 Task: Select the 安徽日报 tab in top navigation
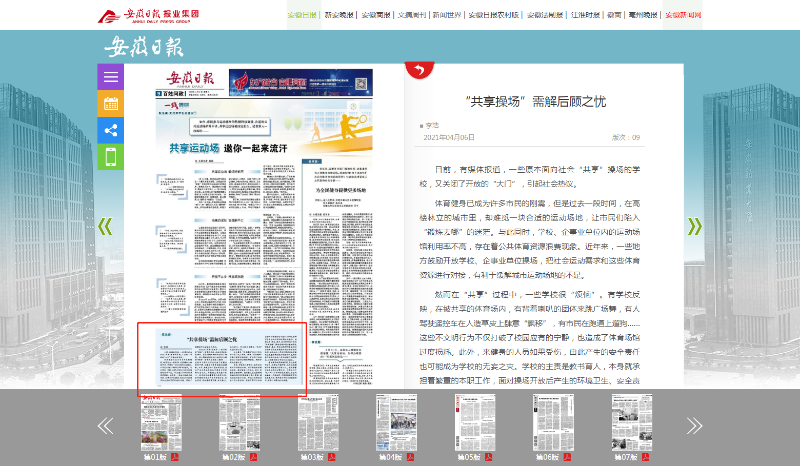302,15
